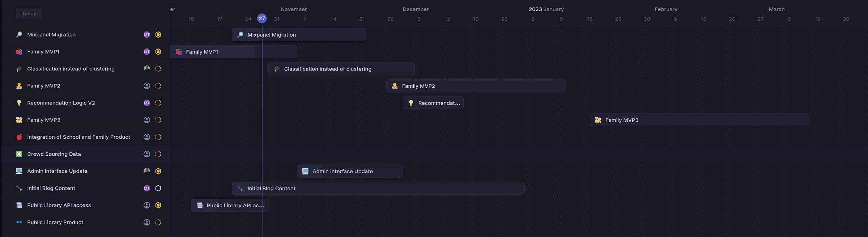
Task: Click the books icon for Public Library API access
Action: coord(19,205)
